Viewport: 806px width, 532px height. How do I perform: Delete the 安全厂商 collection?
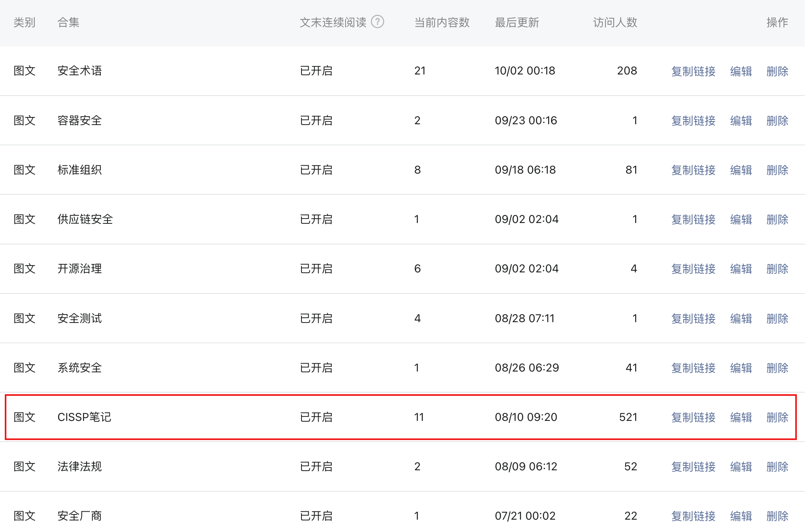(777, 516)
